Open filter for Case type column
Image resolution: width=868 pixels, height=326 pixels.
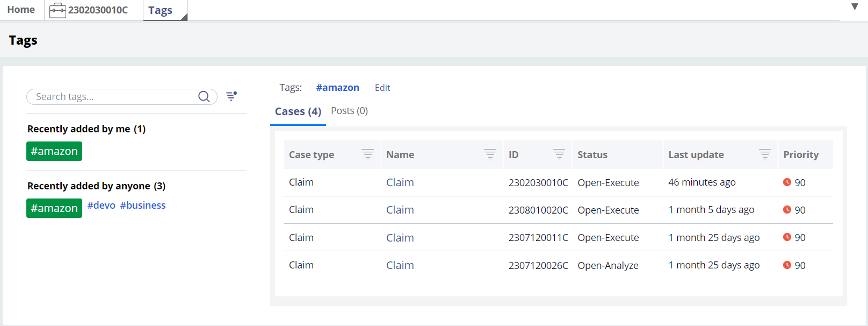(x=367, y=155)
